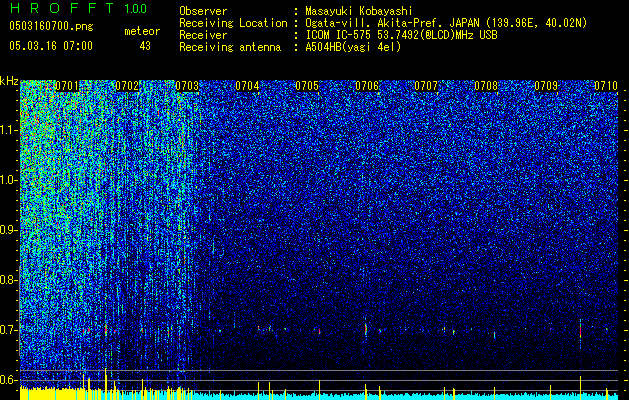Click the 1.1 frequency axis label
The image size is (629, 400).
point(8,130)
